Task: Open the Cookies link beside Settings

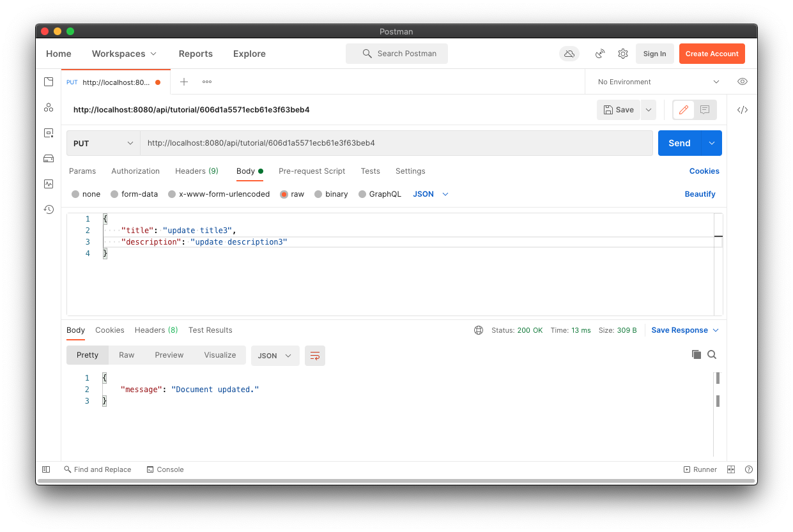Action: [x=704, y=171]
